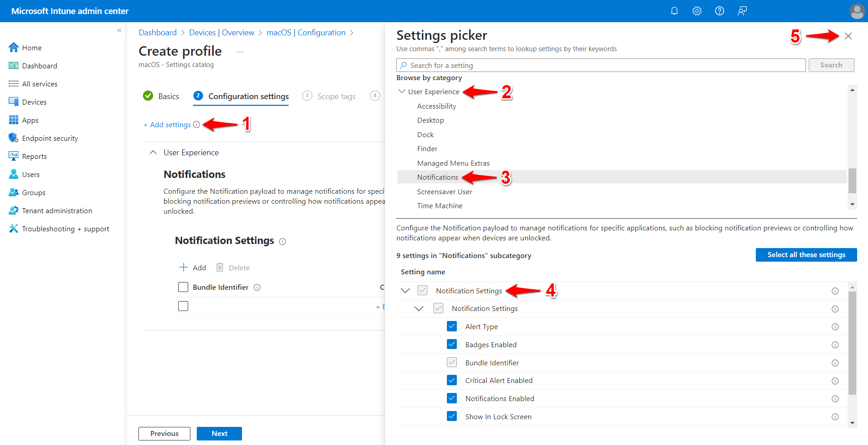The image size is (868, 445).
Task: Click the All services list icon
Action: coord(14,84)
